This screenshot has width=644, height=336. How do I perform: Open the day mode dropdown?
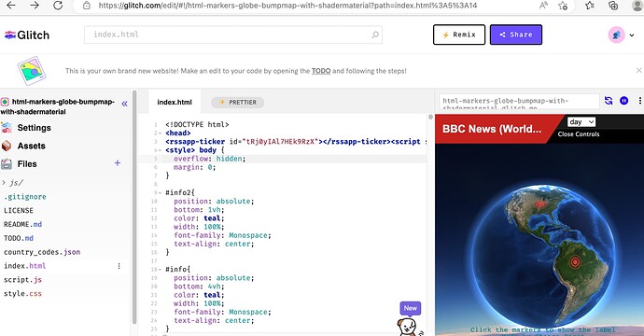(x=581, y=122)
